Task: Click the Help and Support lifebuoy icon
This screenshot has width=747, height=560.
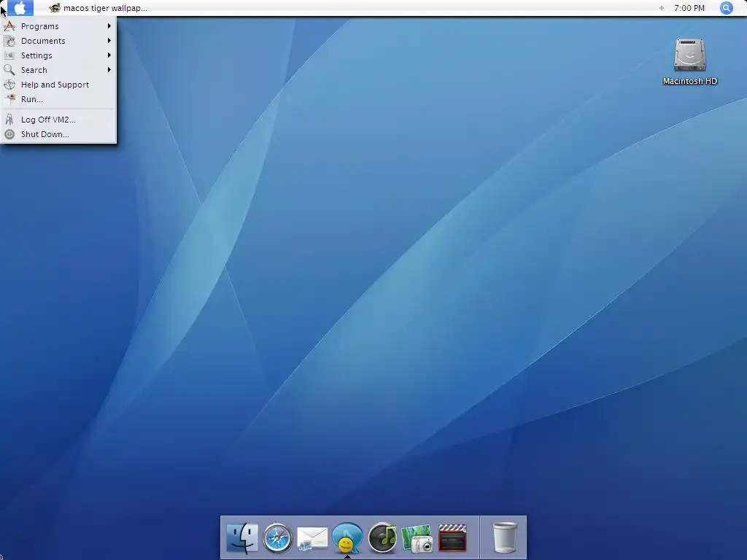Action: [9, 85]
